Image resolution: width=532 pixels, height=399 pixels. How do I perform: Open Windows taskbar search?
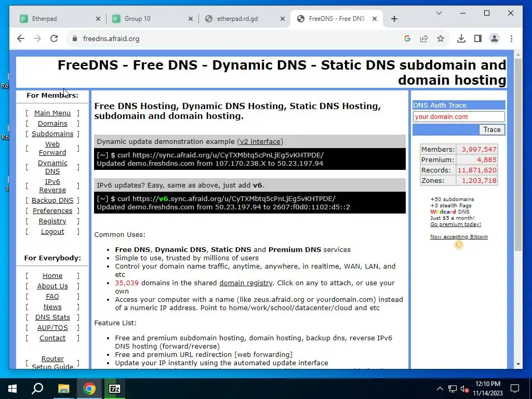click(x=37, y=389)
